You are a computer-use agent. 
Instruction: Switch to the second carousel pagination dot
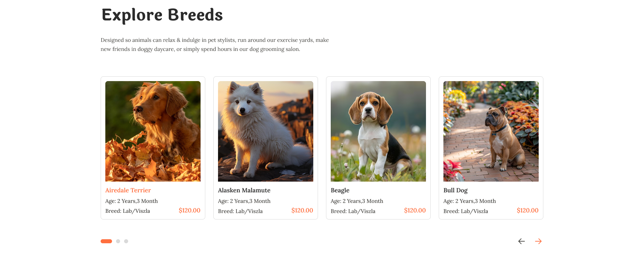118,241
